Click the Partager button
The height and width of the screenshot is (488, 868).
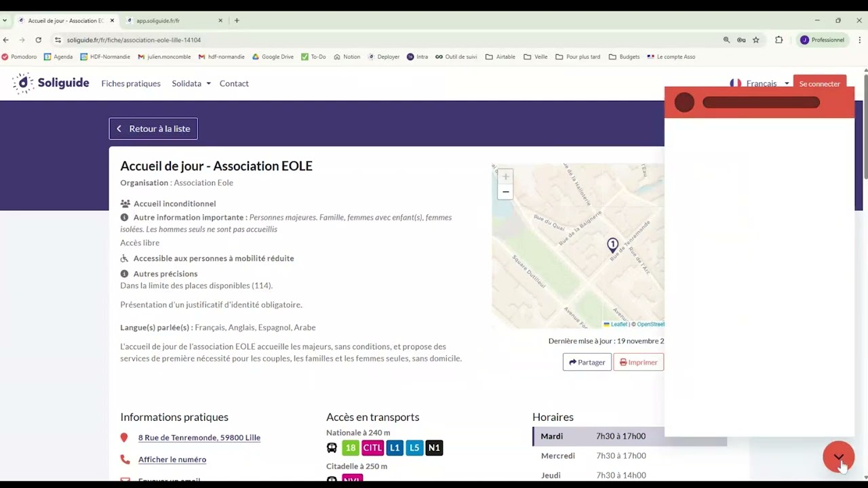(587, 362)
